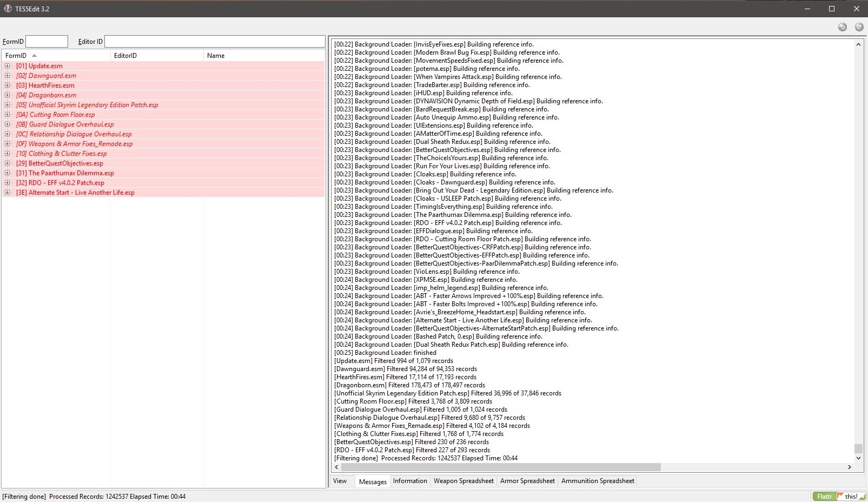Screen dimensions: 868x502
Task: Click the '[Filtering done]' line in the messages log
Action: (x=426, y=458)
